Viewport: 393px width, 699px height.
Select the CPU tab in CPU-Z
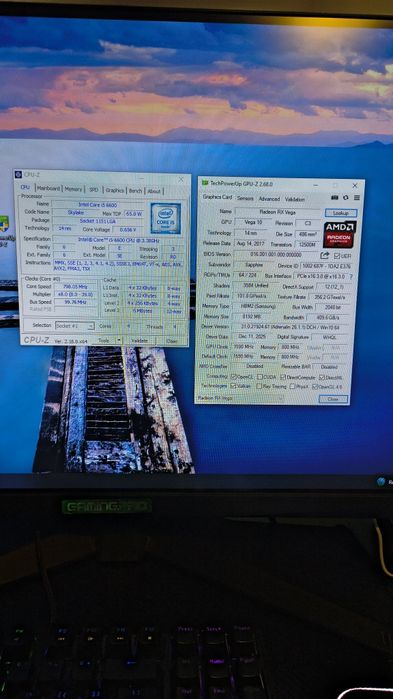[25, 188]
